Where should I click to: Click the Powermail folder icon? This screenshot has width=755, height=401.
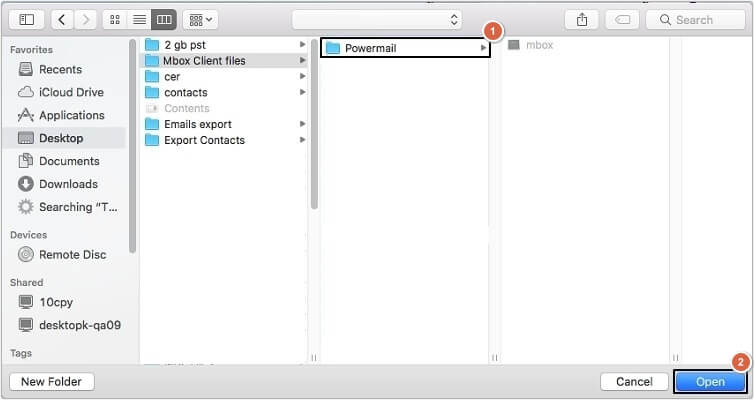click(333, 48)
